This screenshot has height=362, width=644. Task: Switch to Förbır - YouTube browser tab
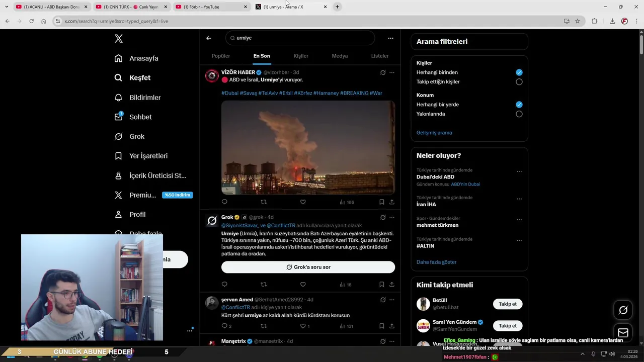point(212,7)
